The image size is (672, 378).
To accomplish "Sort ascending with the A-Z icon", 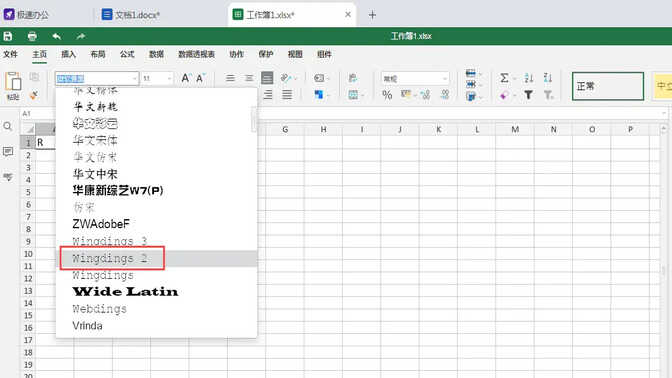I will tap(529, 78).
